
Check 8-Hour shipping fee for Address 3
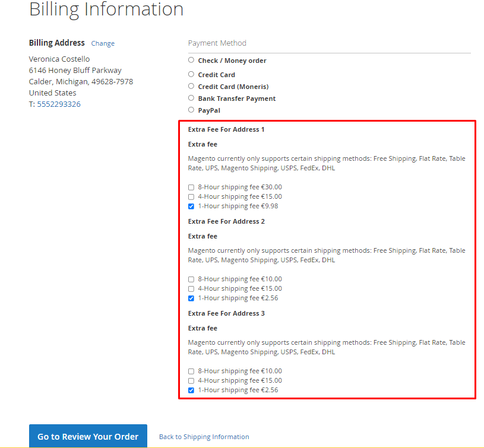pos(191,371)
